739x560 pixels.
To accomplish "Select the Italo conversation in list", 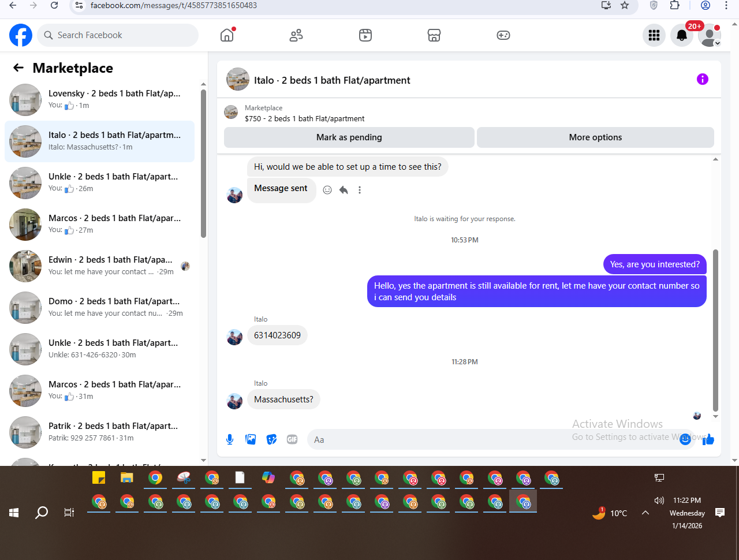I will (x=99, y=141).
